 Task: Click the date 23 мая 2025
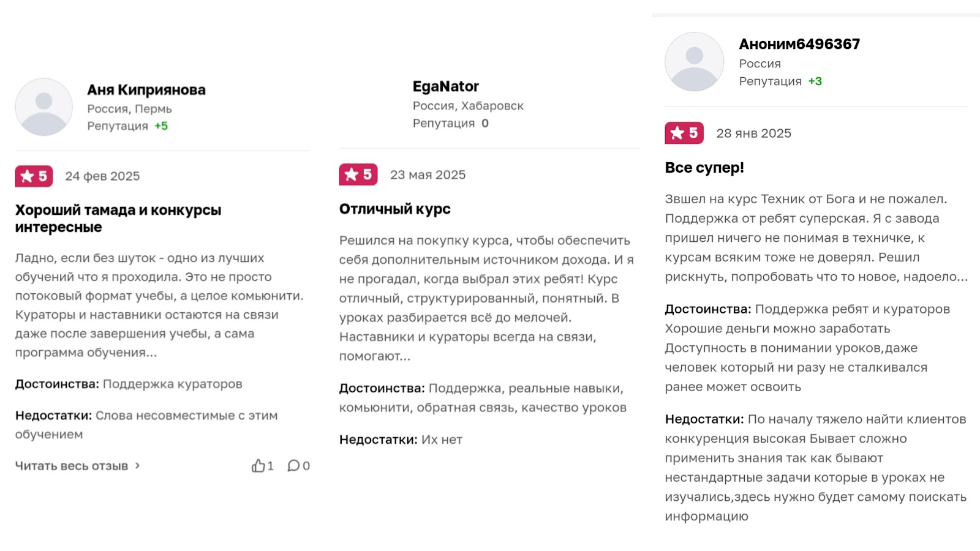click(429, 174)
